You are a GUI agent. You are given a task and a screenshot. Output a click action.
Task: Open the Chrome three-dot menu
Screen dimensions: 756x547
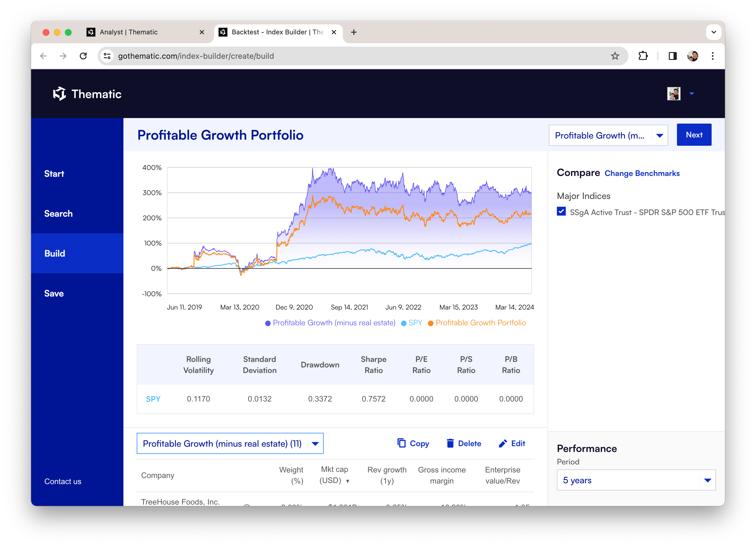[713, 56]
